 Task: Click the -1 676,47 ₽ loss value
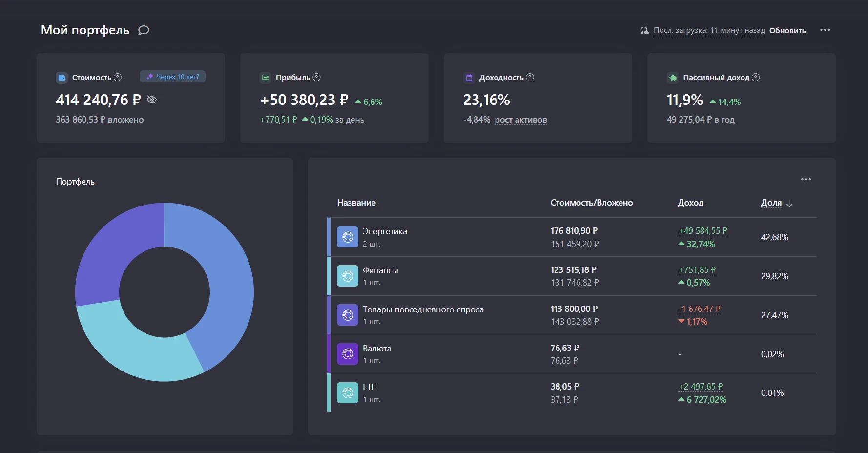click(x=699, y=309)
